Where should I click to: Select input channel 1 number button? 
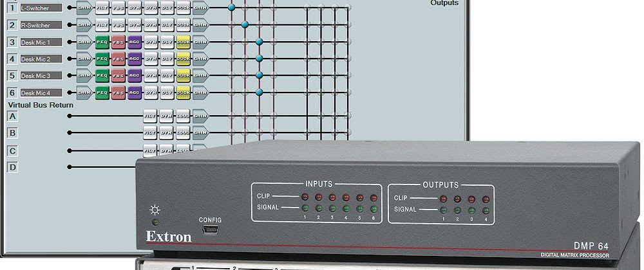click(13, 8)
